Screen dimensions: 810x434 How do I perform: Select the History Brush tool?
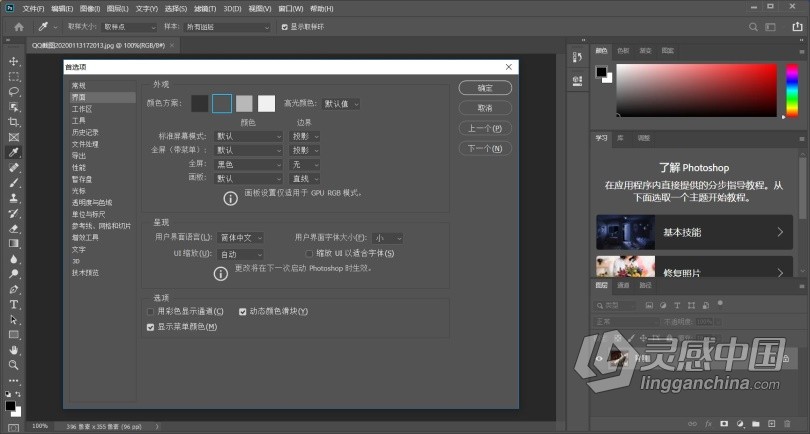click(14, 213)
